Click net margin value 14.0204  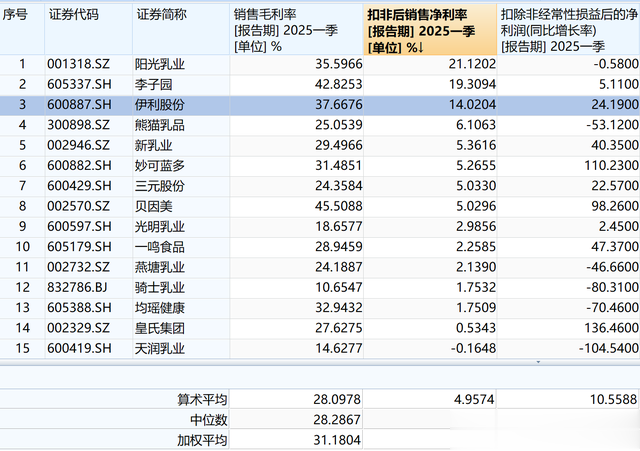click(x=472, y=105)
